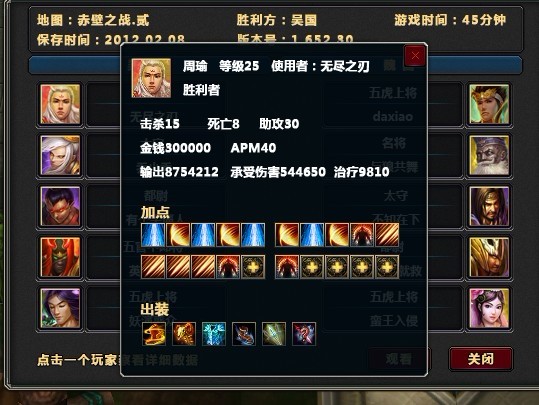
Task: Select the white-haired hero portrait on left
Action: point(60,155)
